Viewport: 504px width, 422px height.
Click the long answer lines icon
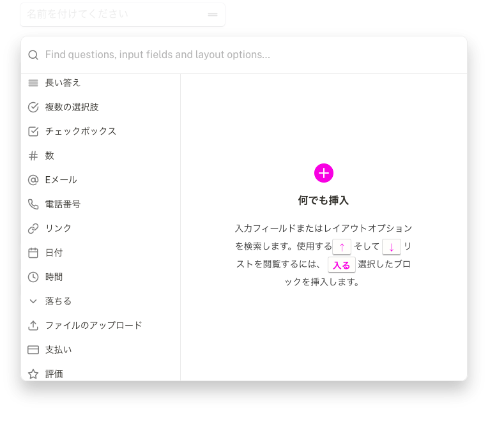click(33, 83)
